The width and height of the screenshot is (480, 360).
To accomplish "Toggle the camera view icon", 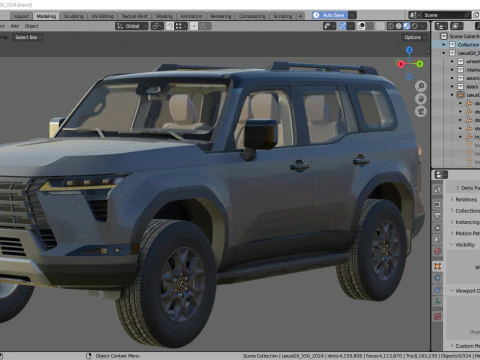I will 421,111.
